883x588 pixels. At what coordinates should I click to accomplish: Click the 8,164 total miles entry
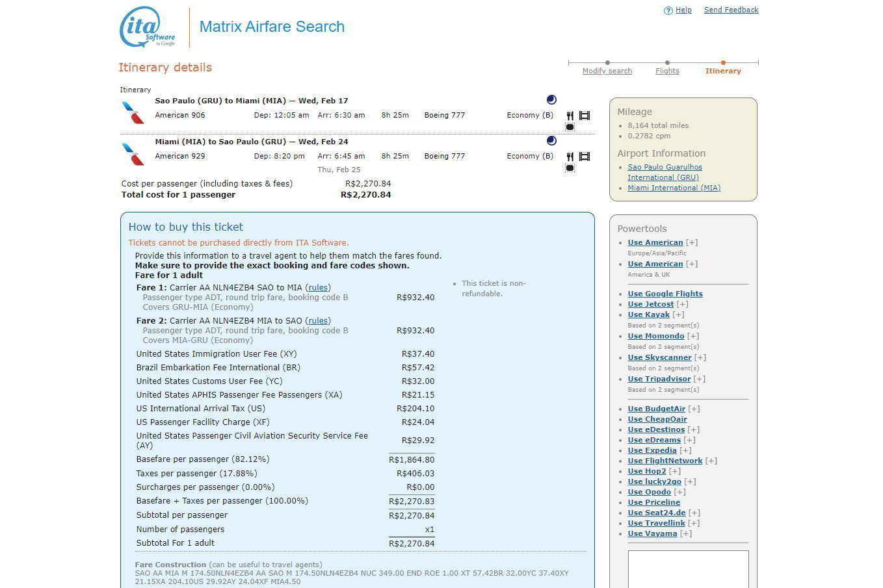pos(658,125)
